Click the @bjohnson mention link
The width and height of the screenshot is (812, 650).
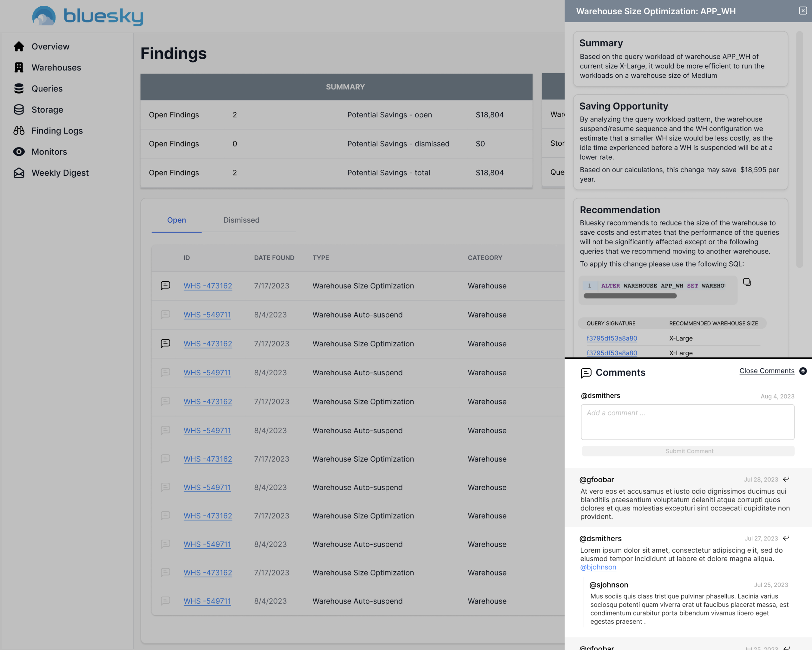(598, 567)
